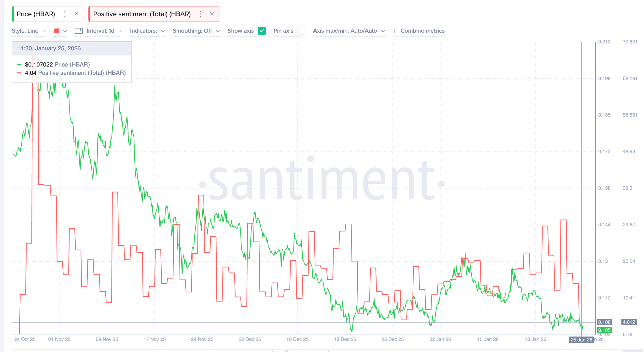Click the interval candlestick icon
The image size is (644, 352).
tap(79, 31)
